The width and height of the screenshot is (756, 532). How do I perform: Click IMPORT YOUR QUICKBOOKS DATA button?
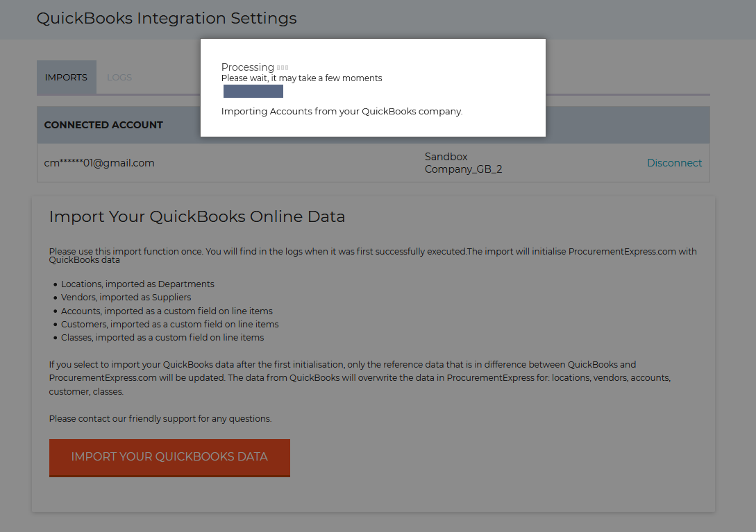tap(169, 457)
